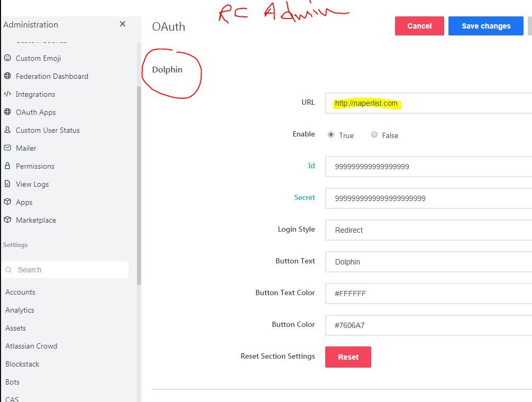Click the Permissions lock icon

pyautogui.click(x=7, y=166)
